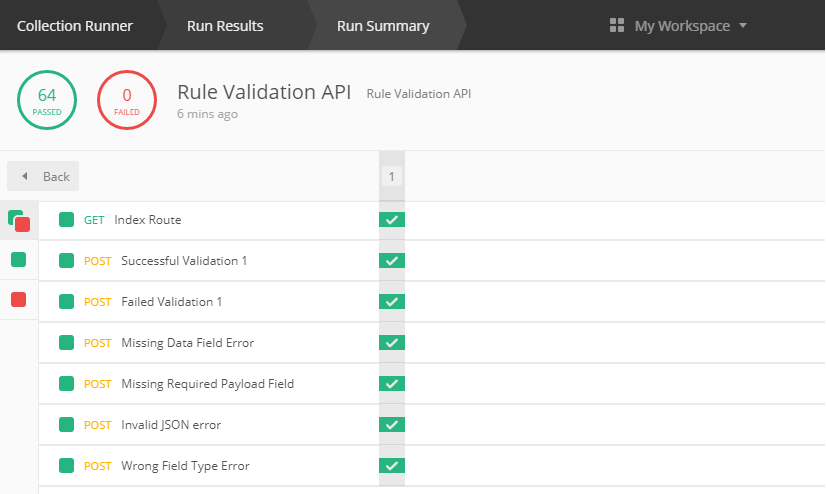Select iteration column number 1
The height and width of the screenshot is (494, 826).
click(x=391, y=176)
